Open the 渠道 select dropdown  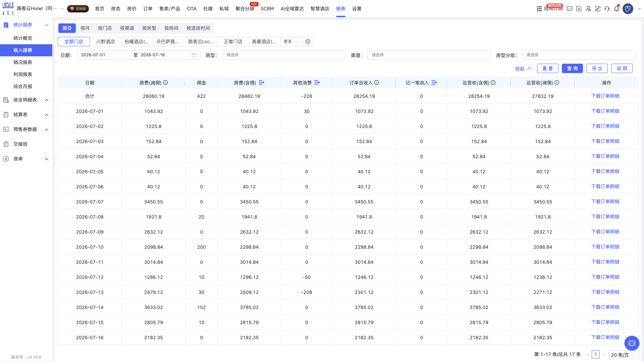point(429,55)
